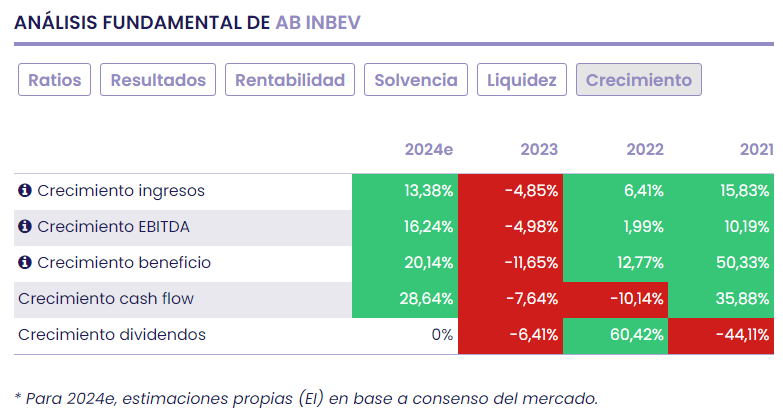Click the 2024e column header
This screenshot has height=412, width=783.
[x=428, y=150]
